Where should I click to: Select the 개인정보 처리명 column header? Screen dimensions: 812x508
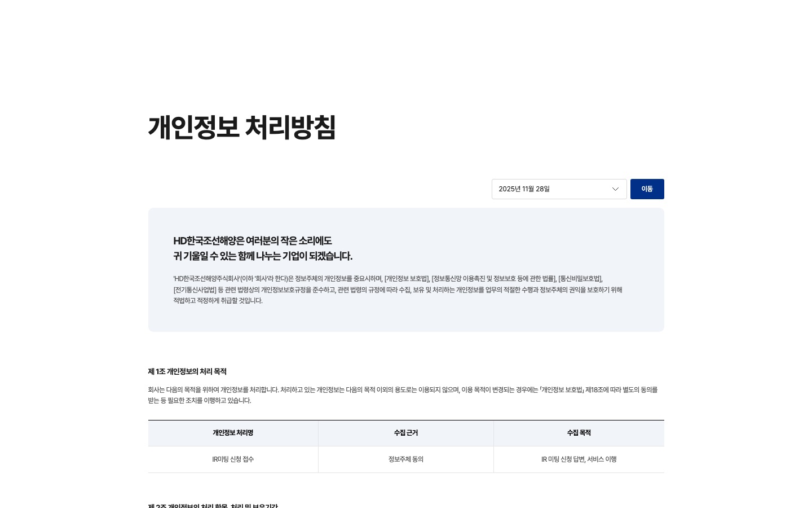233,433
